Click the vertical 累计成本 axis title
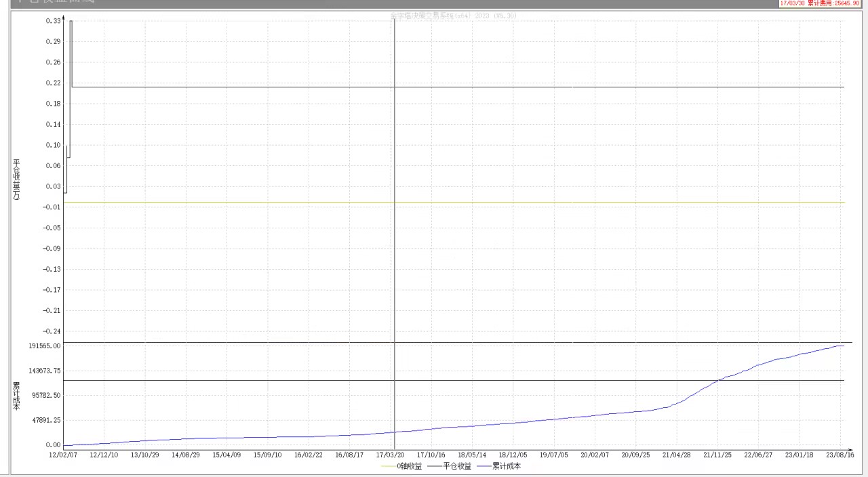The image size is (868, 477). [18, 397]
